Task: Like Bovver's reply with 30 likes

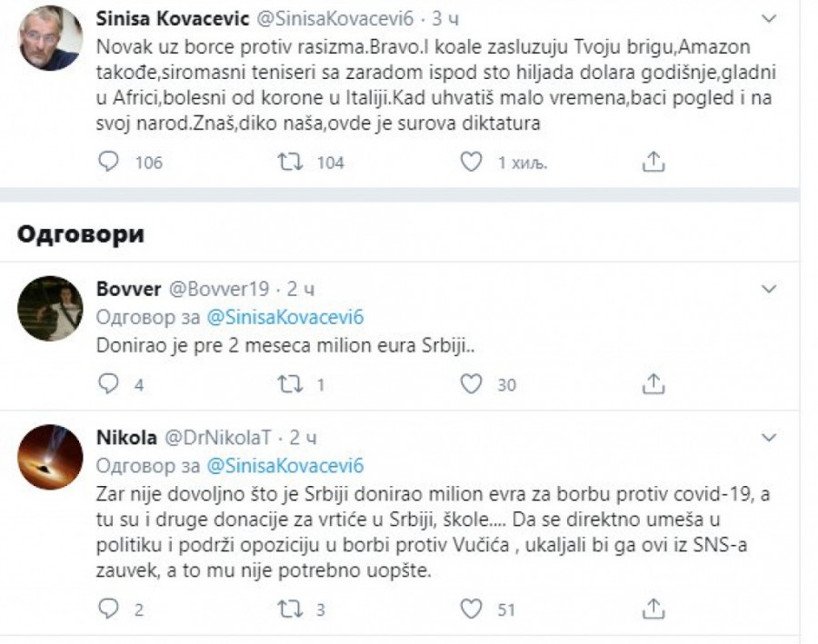Action: 470,384
